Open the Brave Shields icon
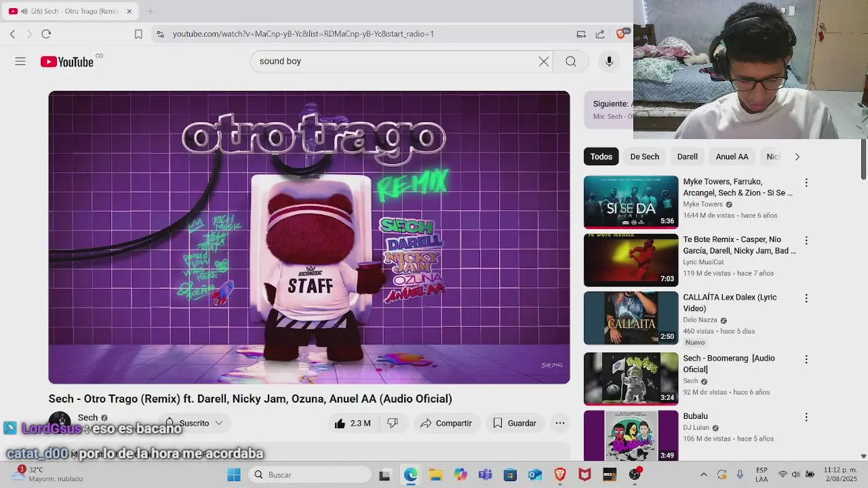This screenshot has width=868, height=488. coord(620,34)
